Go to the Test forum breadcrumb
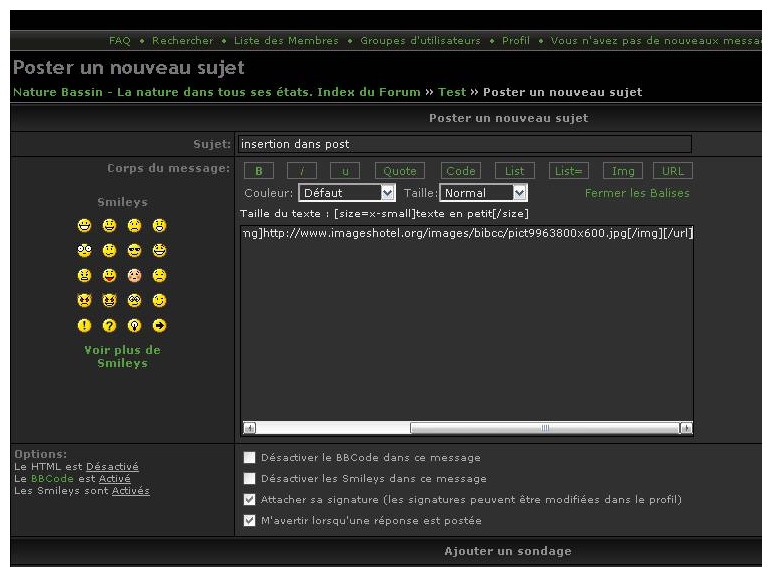772x577 pixels. coord(452,92)
